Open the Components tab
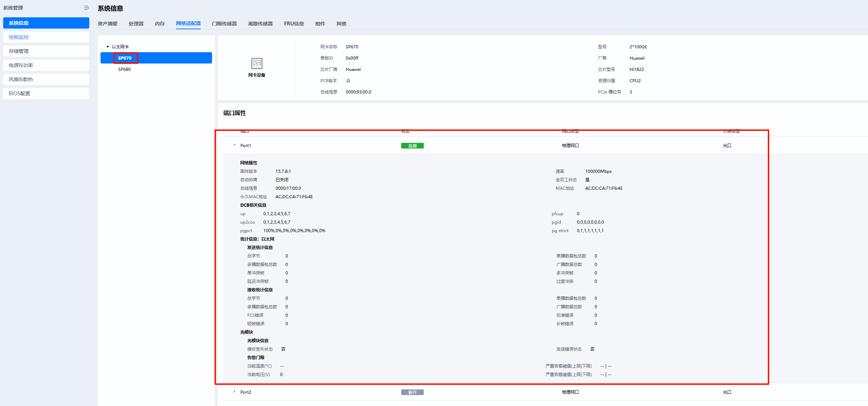 click(x=320, y=24)
